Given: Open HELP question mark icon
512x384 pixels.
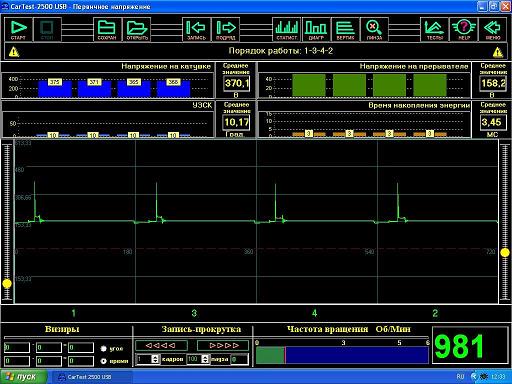Looking at the screenshot, I should click(464, 29).
